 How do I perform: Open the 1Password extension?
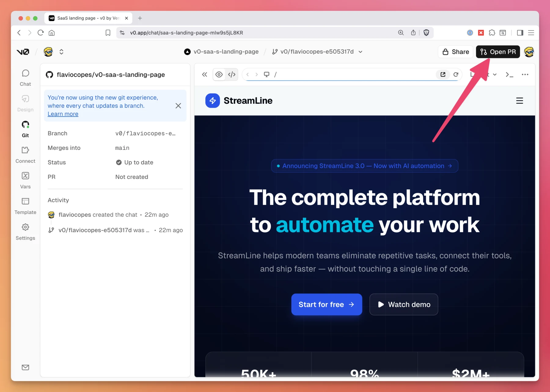pyautogui.click(x=470, y=33)
